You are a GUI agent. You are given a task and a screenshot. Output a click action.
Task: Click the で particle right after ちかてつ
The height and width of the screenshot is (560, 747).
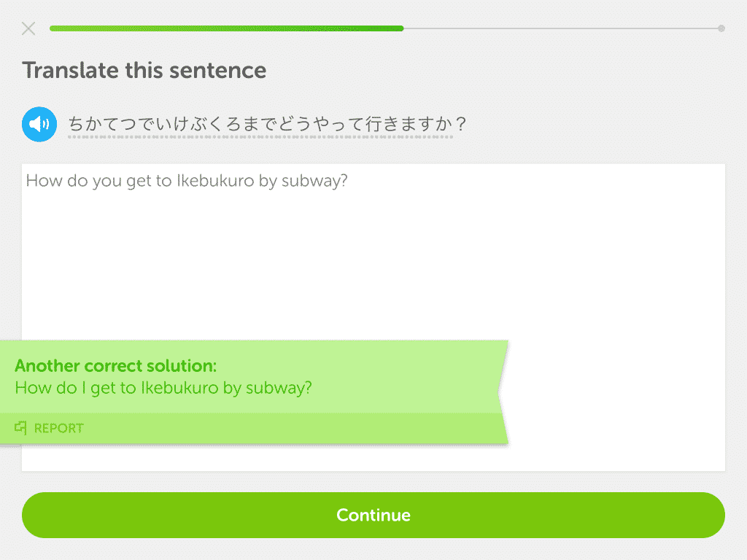click(x=146, y=124)
